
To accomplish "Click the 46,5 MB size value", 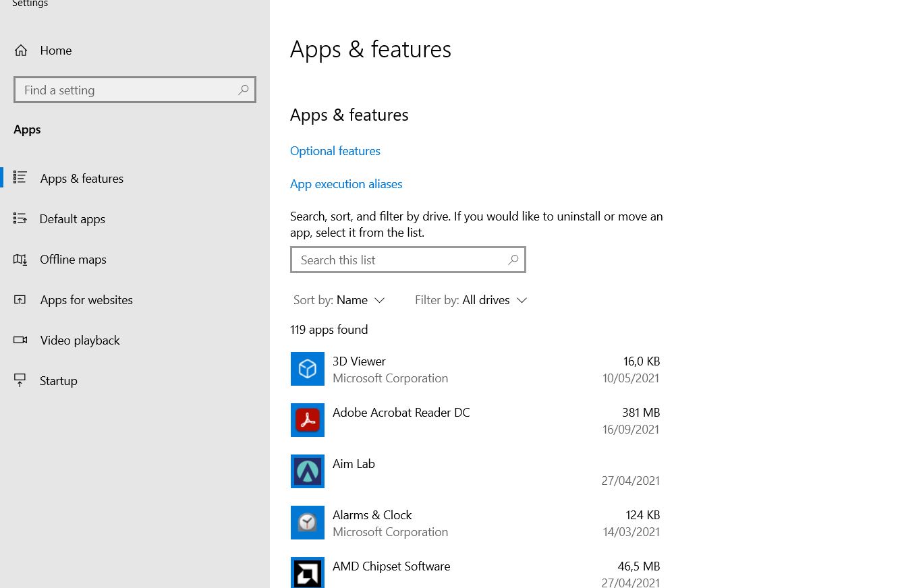I will [x=639, y=566].
